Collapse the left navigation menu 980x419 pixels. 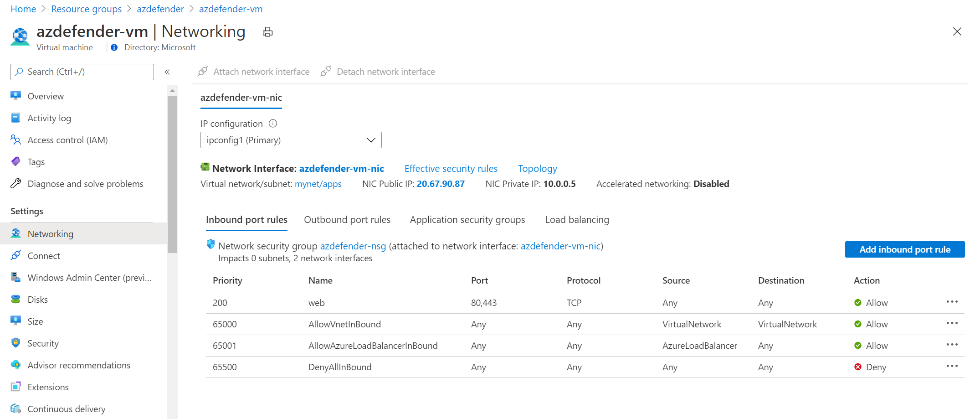(167, 72)
